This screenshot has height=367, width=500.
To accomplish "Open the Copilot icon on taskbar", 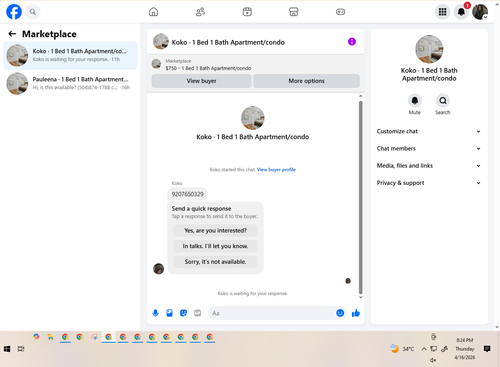I will 36,337.
